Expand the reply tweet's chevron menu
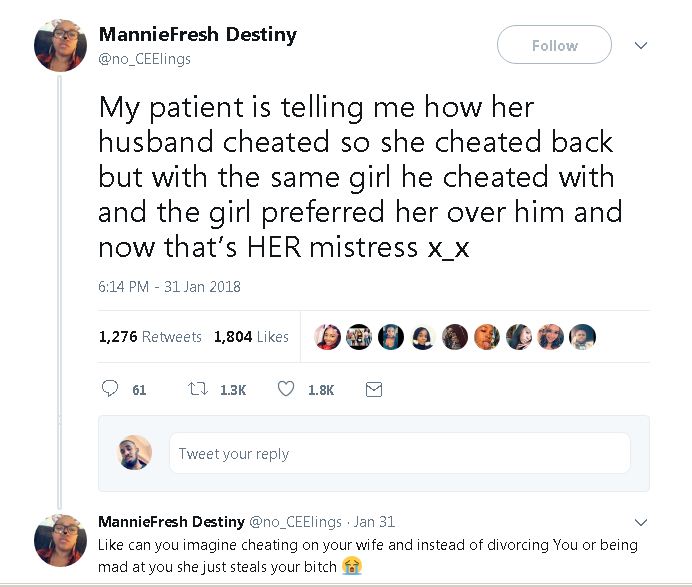Image resolution: width=692 pixels, height=587 pixels. [x=642, y=522]
